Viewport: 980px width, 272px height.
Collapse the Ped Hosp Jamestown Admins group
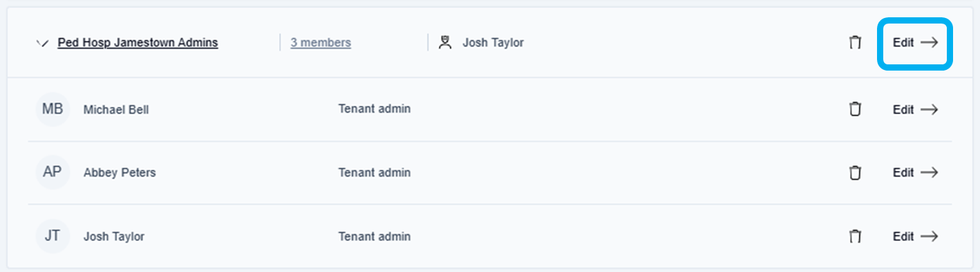click(41, 43)
